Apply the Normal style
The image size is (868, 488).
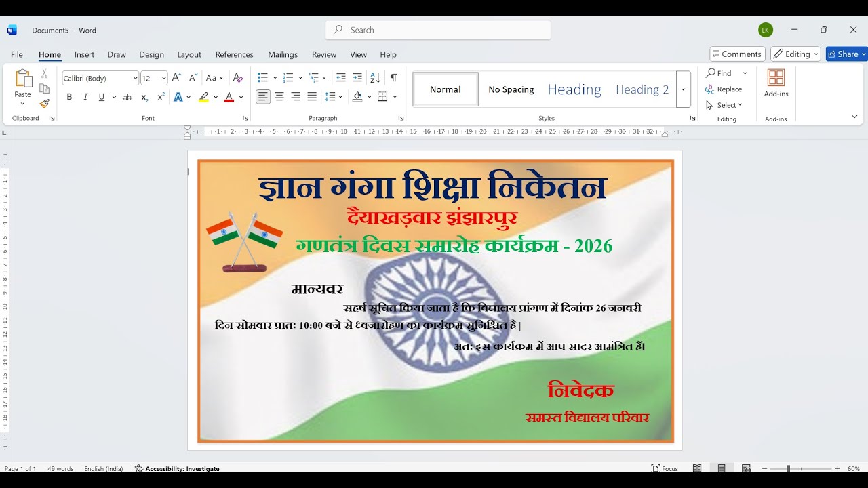446,89
